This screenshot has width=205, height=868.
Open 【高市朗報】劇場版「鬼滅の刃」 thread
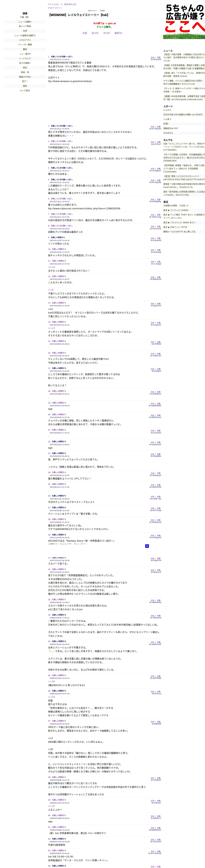184,169
